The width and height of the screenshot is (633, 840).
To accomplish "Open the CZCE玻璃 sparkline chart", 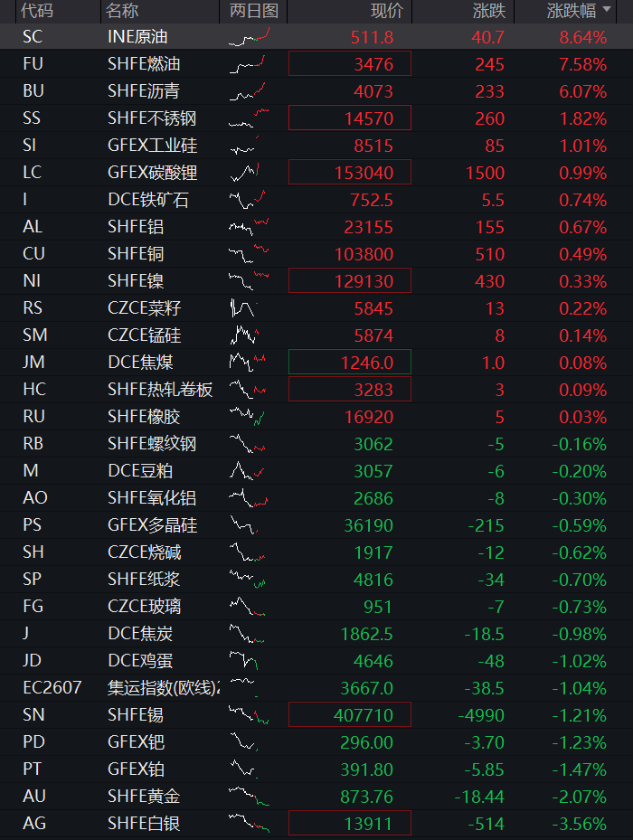I will pyautogui.click(x=248, y=607).
